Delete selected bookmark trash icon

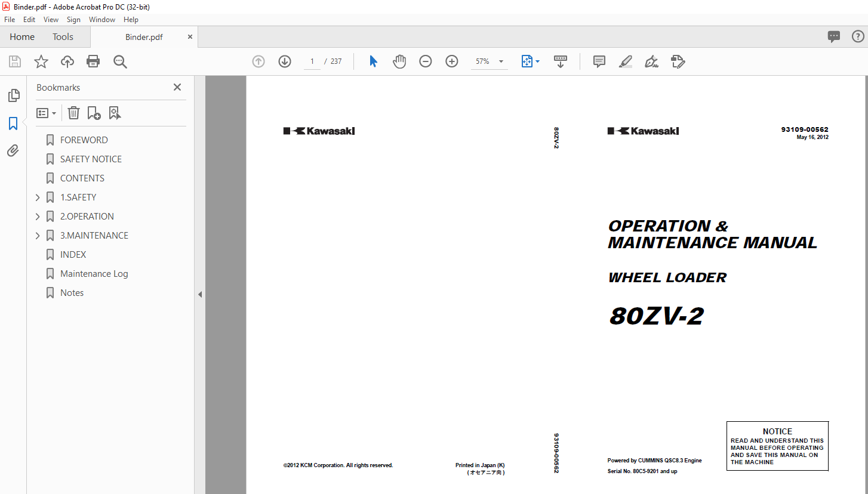point(73,113)
